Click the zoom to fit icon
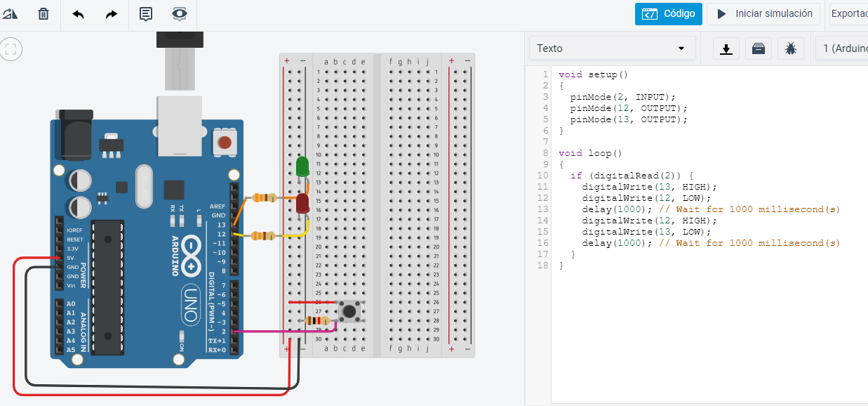Image resolution: width=868 pixels, height=406 pixels. [11, 49]
